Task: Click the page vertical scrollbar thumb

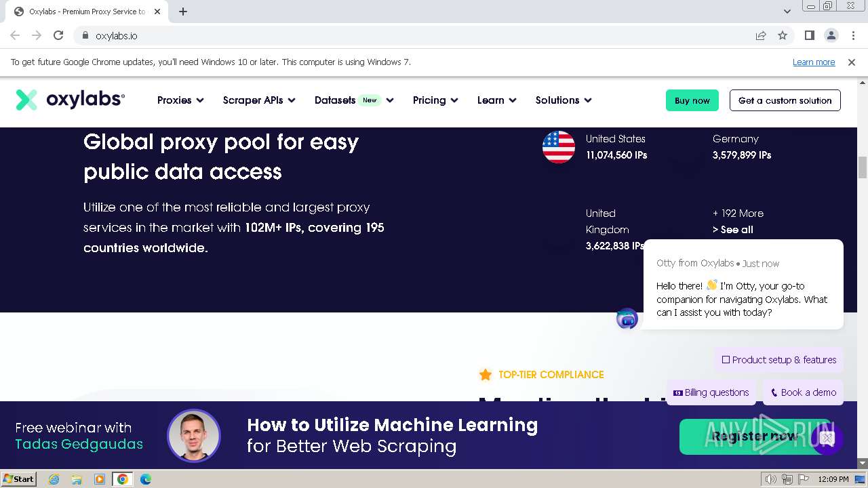Action: coord(863,167)
